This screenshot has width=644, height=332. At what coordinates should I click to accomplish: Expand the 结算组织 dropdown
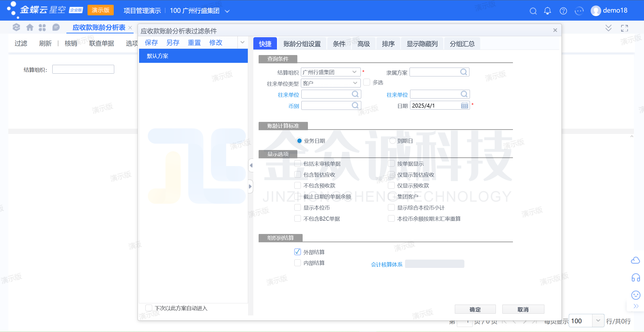point(354,72)
